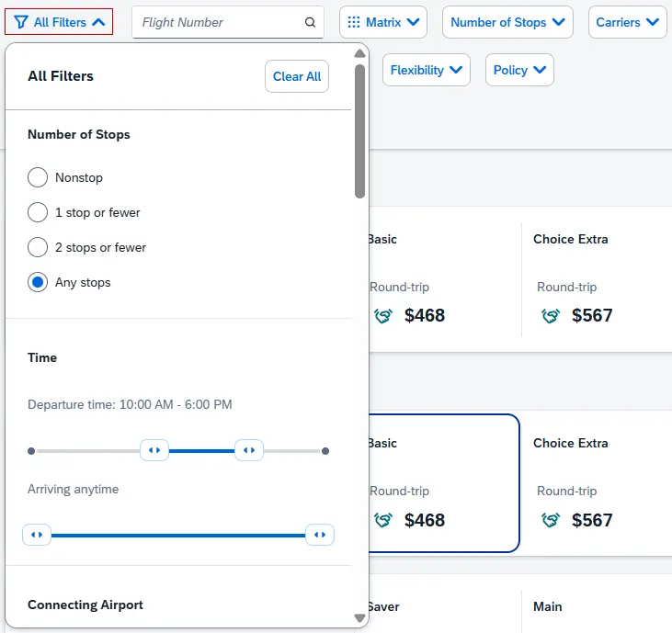The width and height of the screenshot is (672, 633).
Task: Select 1 stop or fewer option
Action: [38, 212]
